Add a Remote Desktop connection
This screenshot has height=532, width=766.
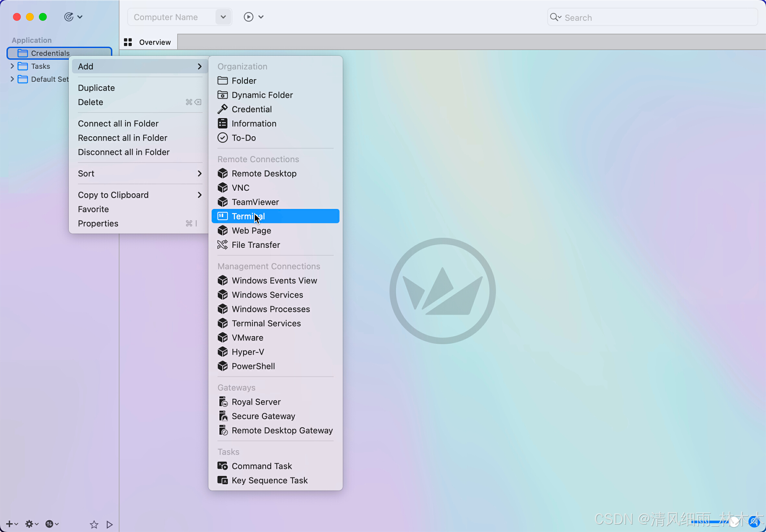[276, 174]
